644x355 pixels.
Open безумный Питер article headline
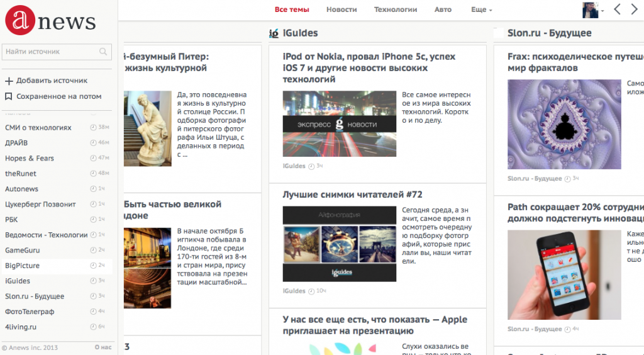tap(166, 62)
